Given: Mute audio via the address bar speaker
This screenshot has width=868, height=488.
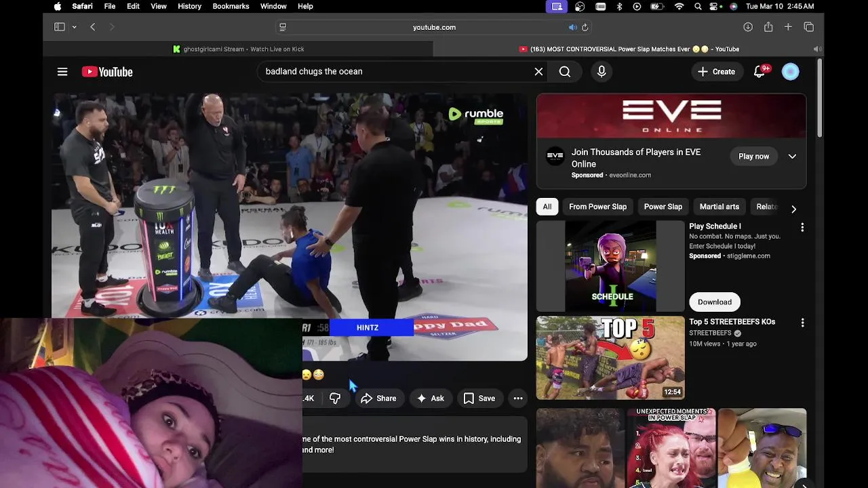Looking at the screenshot, I should (x=572, y=27).
